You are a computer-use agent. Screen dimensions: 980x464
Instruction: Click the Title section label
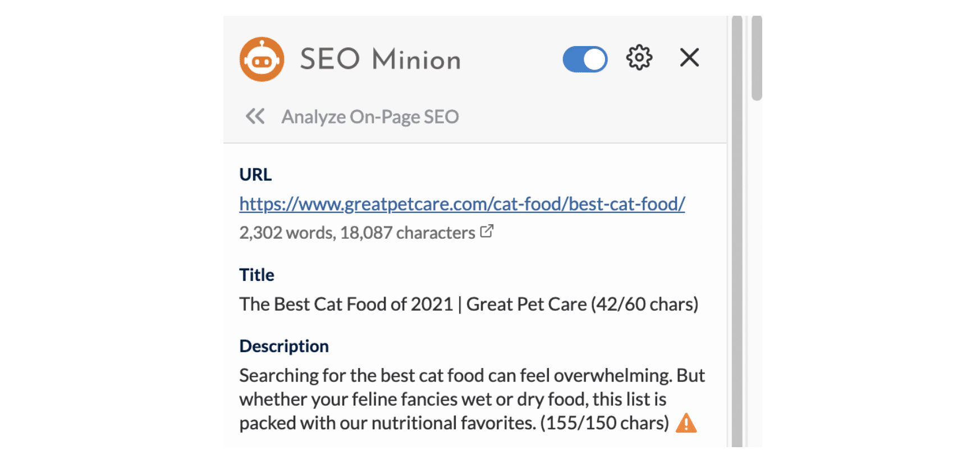(257, 275)
